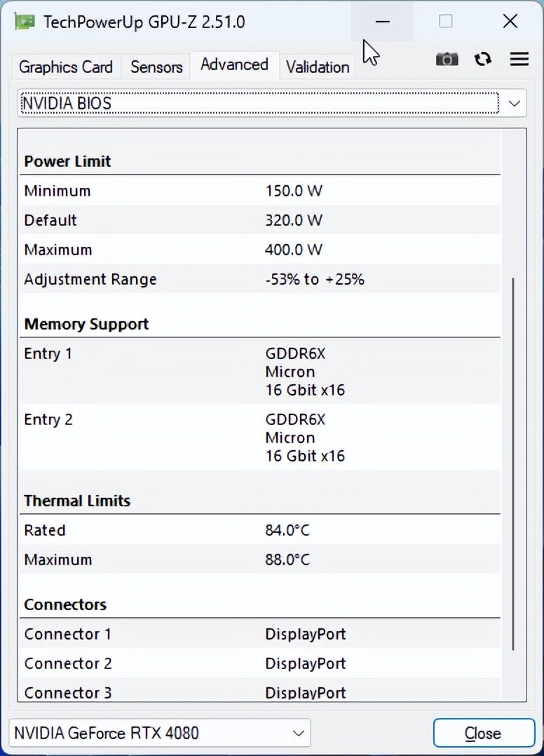Open the NVIDIA GeForce RTX 4080 selector
This screenshot has height=756, width=544.
(160, 734)
